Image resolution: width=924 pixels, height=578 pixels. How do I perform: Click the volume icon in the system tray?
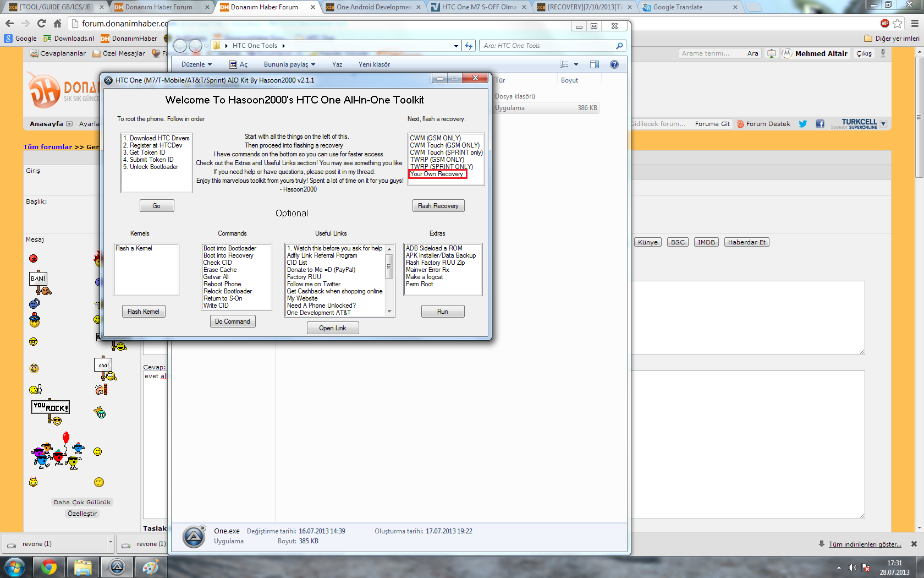852,568
